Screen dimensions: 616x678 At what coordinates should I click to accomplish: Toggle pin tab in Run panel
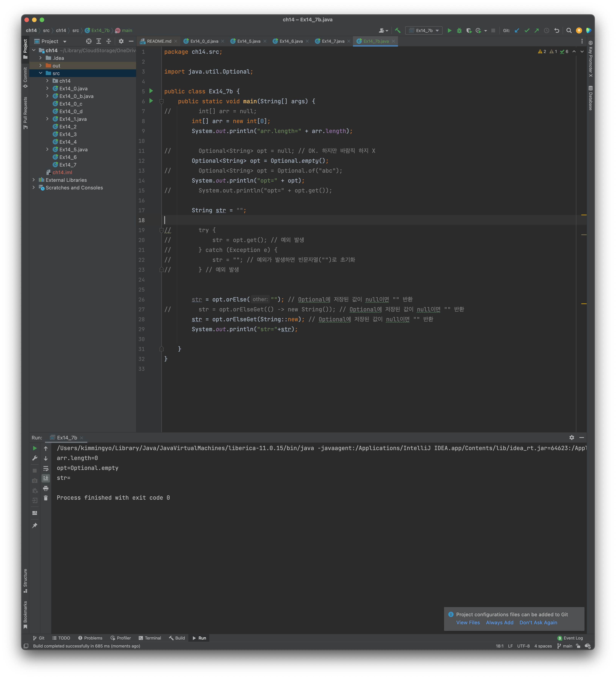tap(35, 526)
